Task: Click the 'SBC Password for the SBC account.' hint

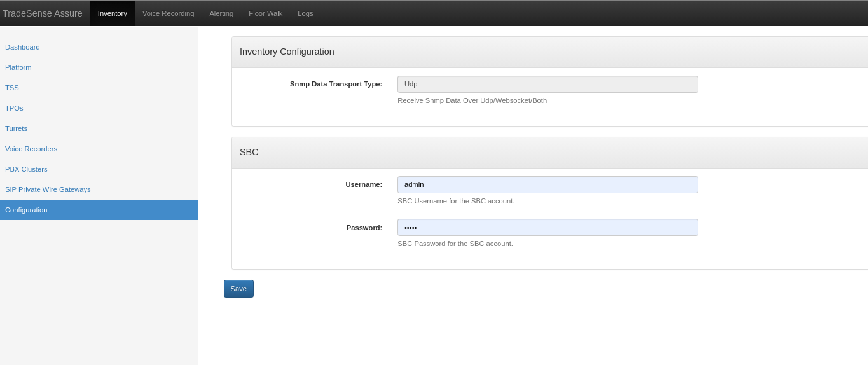Action: (455, 244)
